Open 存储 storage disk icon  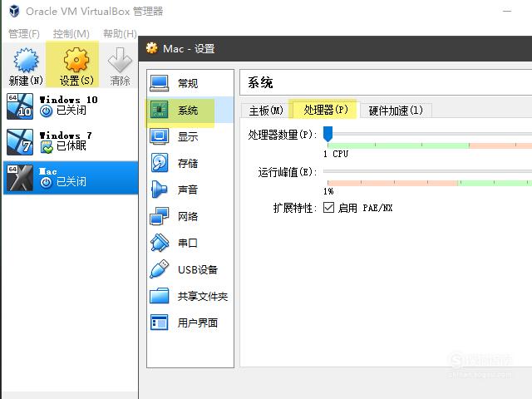[x=159, y=163]
